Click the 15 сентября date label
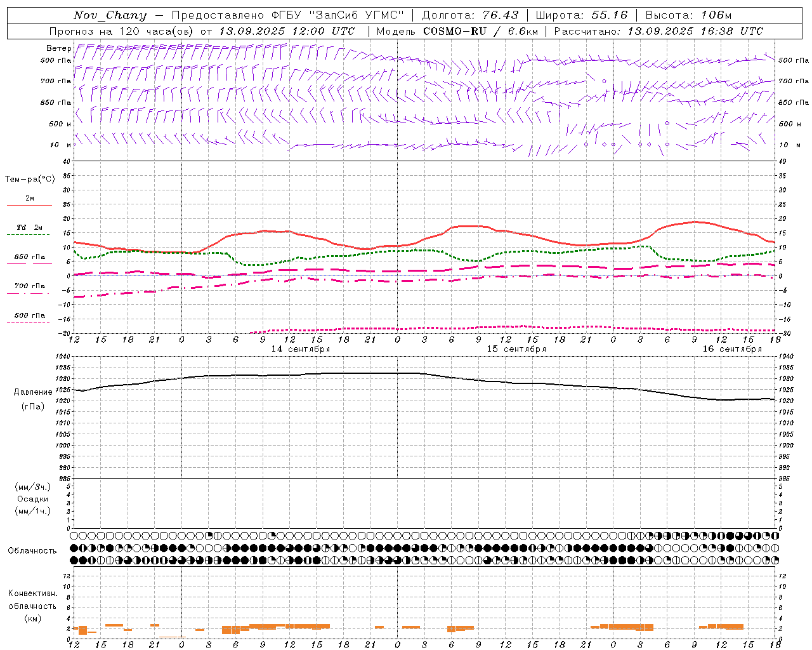812x650 pixels. tap(516, 349)
